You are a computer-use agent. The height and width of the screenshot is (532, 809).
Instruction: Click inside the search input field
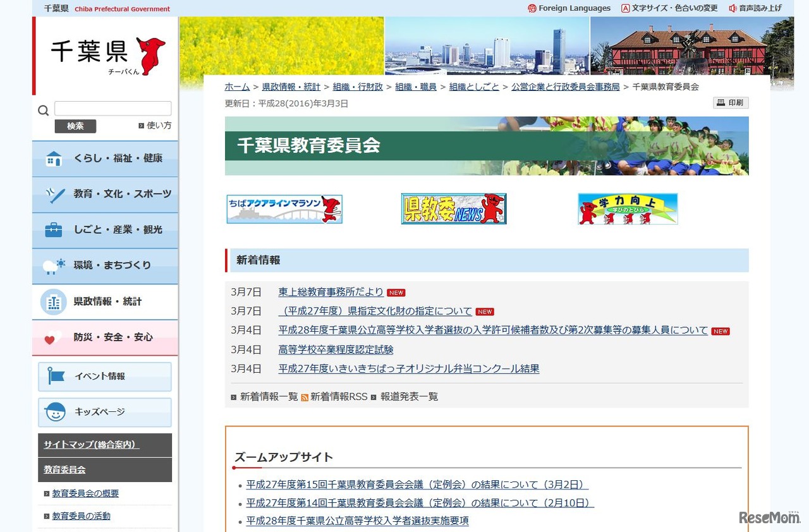[x=113, y=108]
